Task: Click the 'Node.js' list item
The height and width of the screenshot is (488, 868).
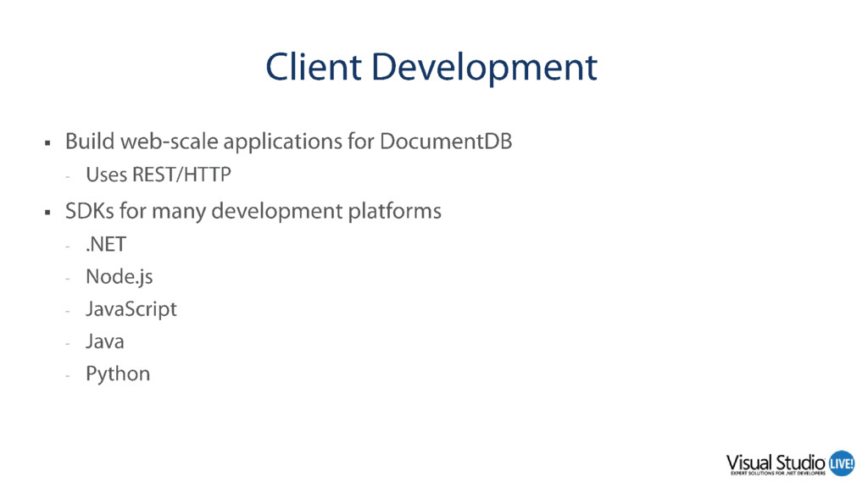Action: pos(119,277)
